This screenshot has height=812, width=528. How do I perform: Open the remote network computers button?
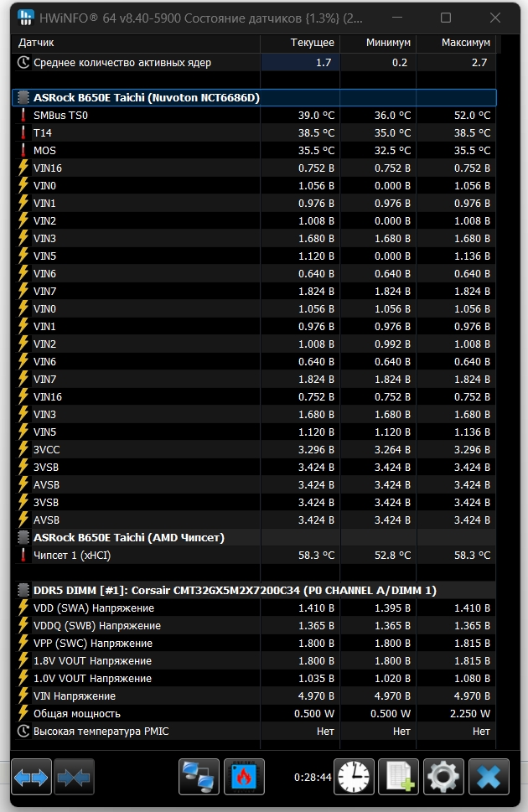[x=199, y=776]
